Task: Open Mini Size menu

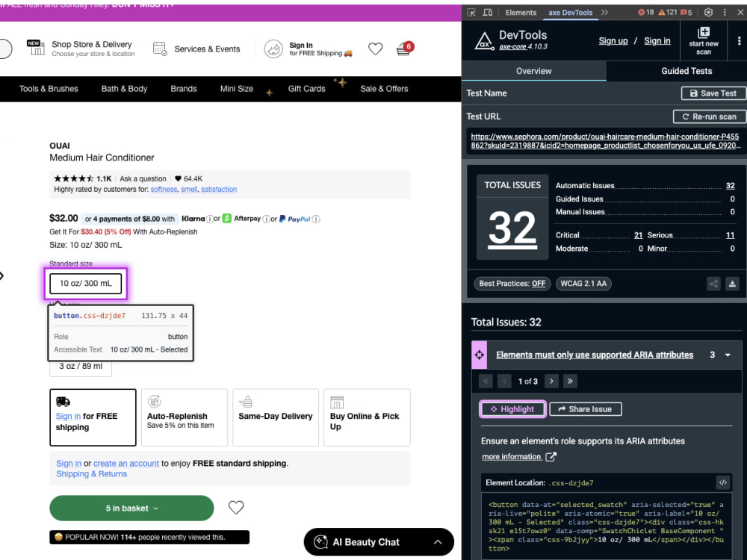Action: coord(237,89)
